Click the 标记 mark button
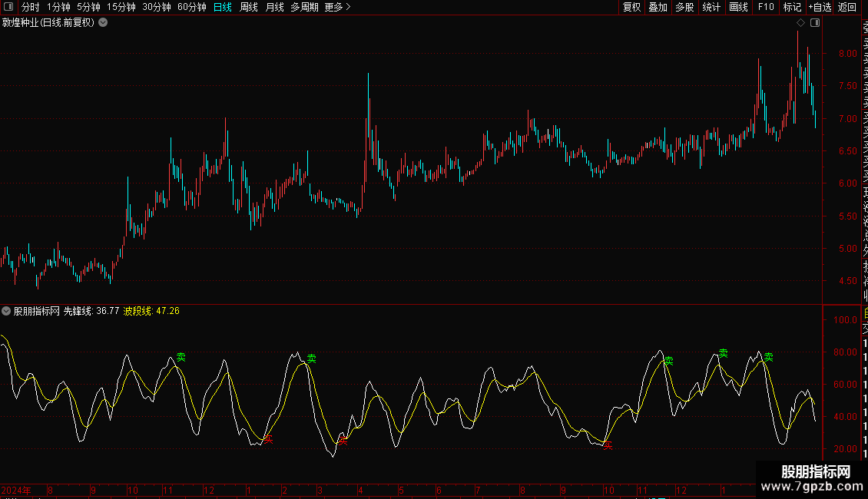The height and width of the screenshot is (499, 868). tap(792, 7)
